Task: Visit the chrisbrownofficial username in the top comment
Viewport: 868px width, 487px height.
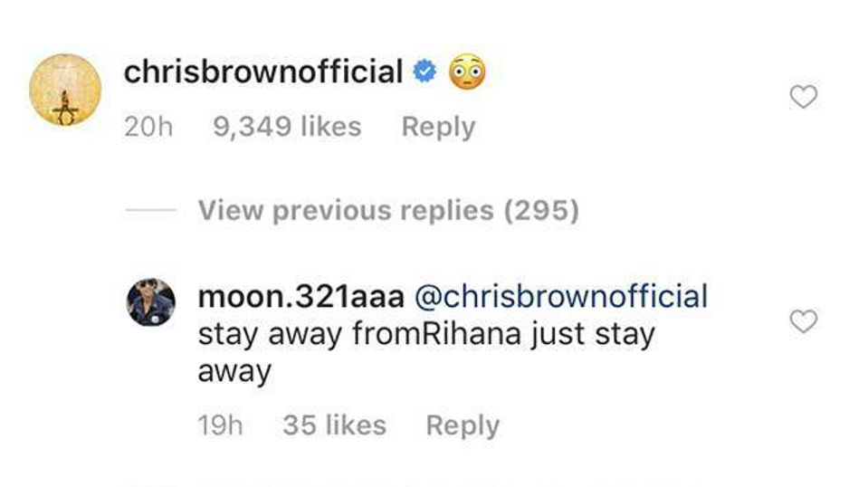Action: 263,72
